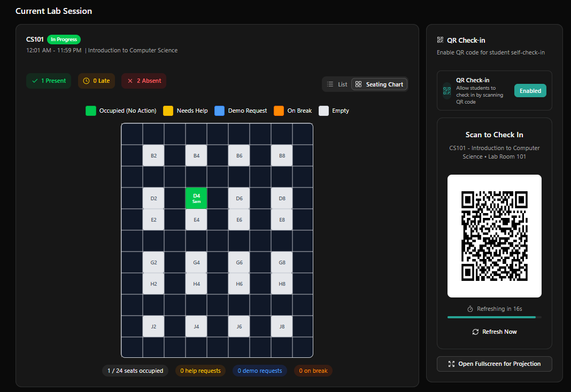Click 'Refreshing in 16s' countdown text

click(x=499, y=309)
